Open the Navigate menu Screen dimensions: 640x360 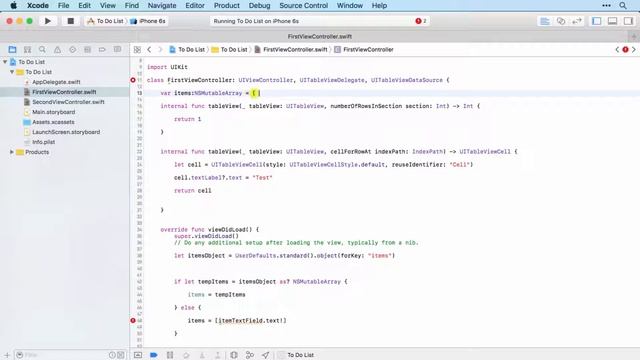tap(162, 5)
